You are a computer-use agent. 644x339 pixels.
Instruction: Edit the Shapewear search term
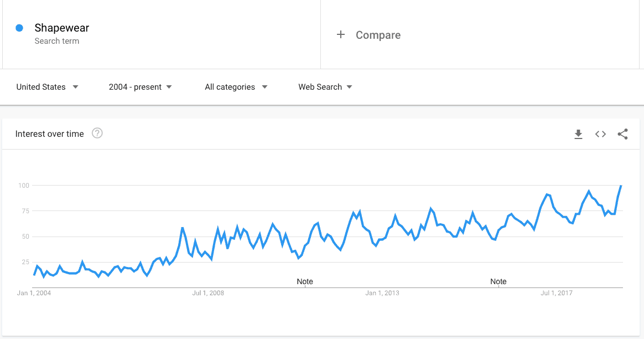61,28
